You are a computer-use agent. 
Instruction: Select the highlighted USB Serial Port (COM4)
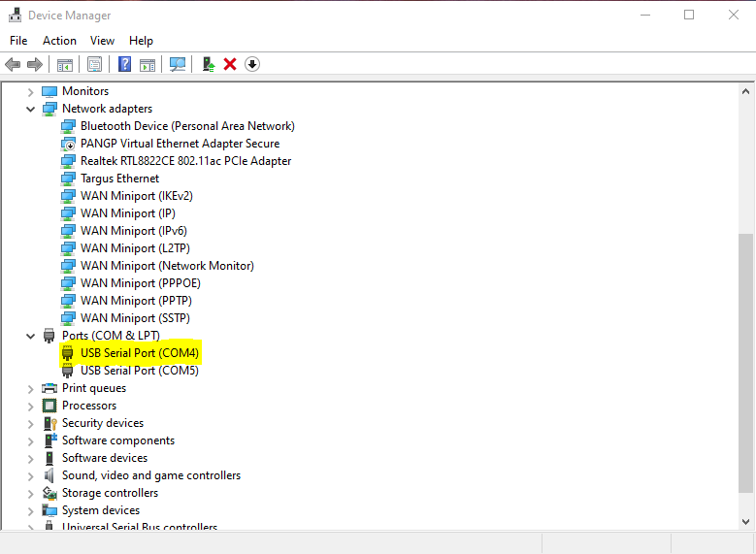pos(139,353)
